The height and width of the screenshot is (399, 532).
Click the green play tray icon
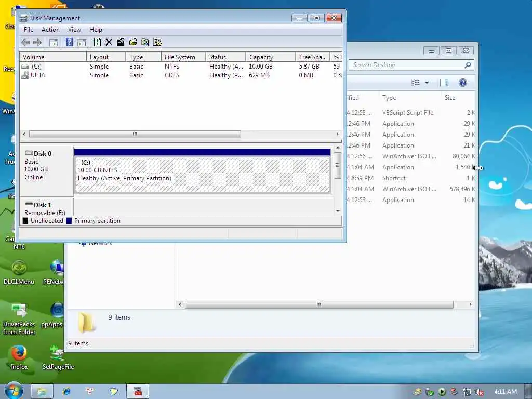pyautogui.click(x=442, y=392)
